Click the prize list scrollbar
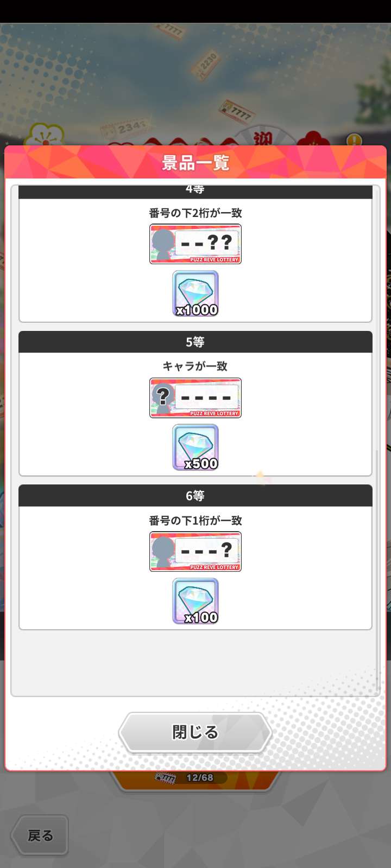The height and width of the screenshot is (868, 391). point(378,570)
